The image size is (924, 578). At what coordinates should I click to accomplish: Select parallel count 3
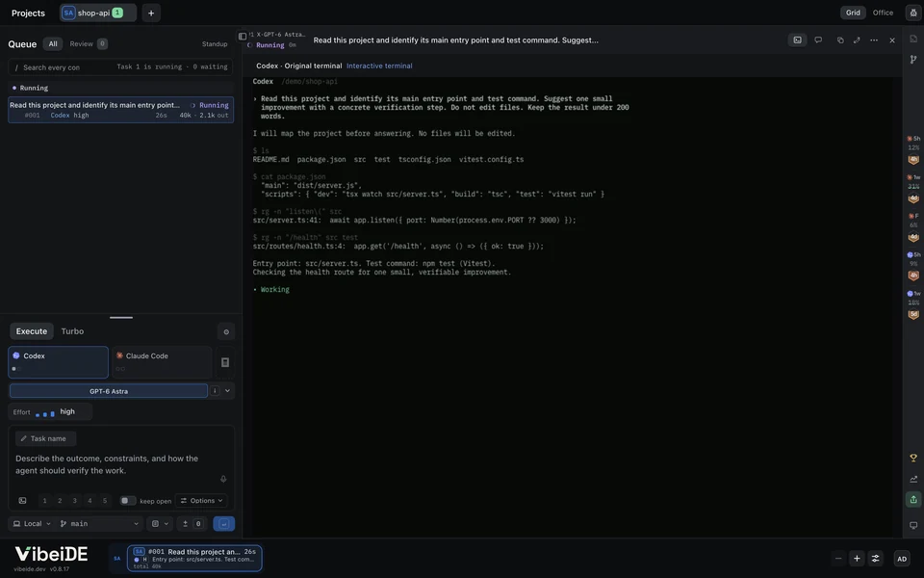point(74,501)
